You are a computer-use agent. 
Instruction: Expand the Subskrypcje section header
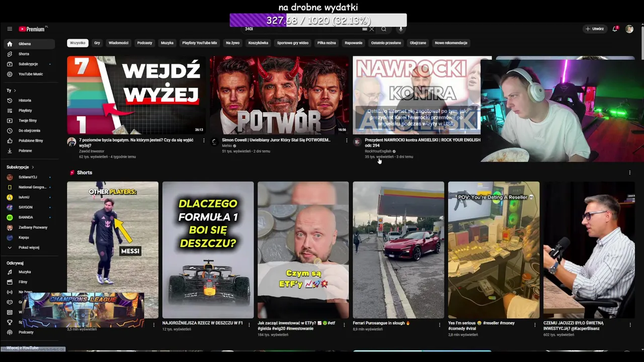click(21, 167)
